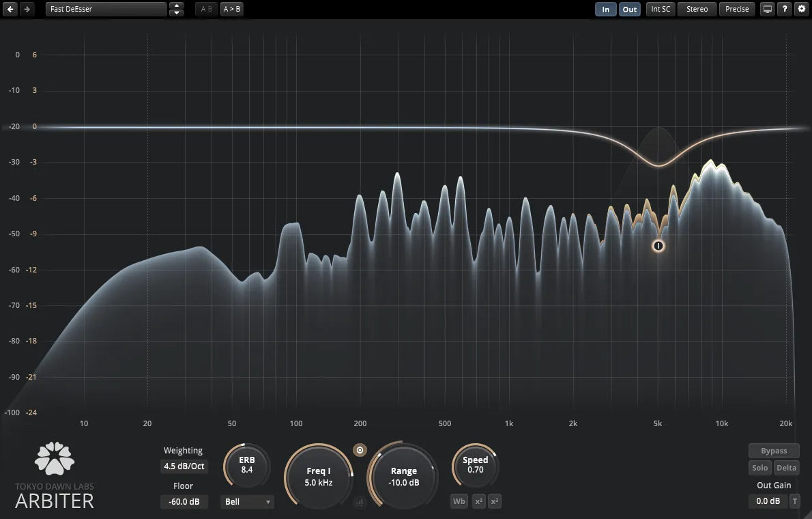
Task: Expand the Bell filter shape dropdown
Action: pos(248,502)
